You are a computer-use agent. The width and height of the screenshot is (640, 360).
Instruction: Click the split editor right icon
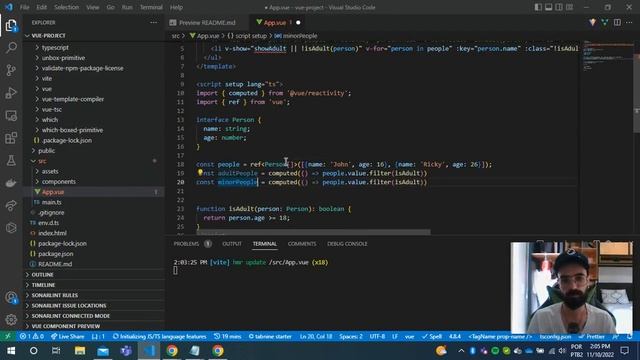(x=617, y=22)
